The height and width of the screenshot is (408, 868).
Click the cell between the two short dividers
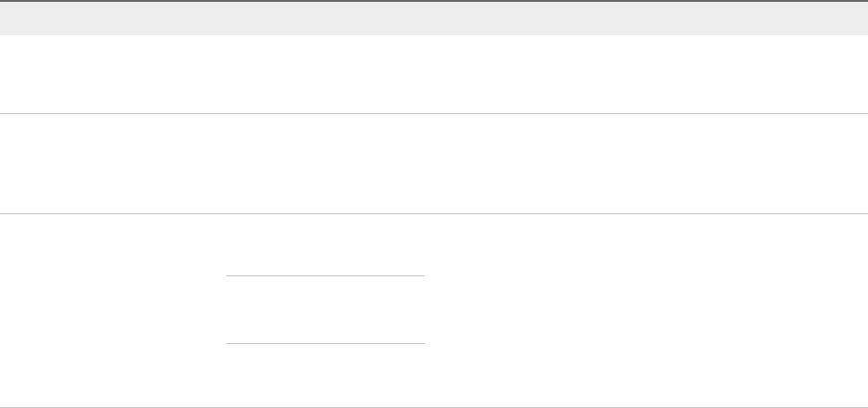325,310
